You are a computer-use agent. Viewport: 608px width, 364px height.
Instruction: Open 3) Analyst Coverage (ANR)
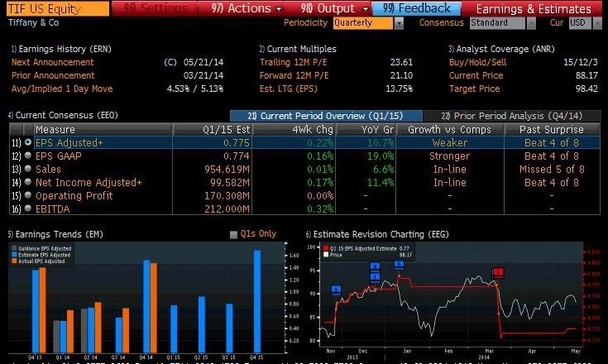pyautogui.click(x=501, y=49)
